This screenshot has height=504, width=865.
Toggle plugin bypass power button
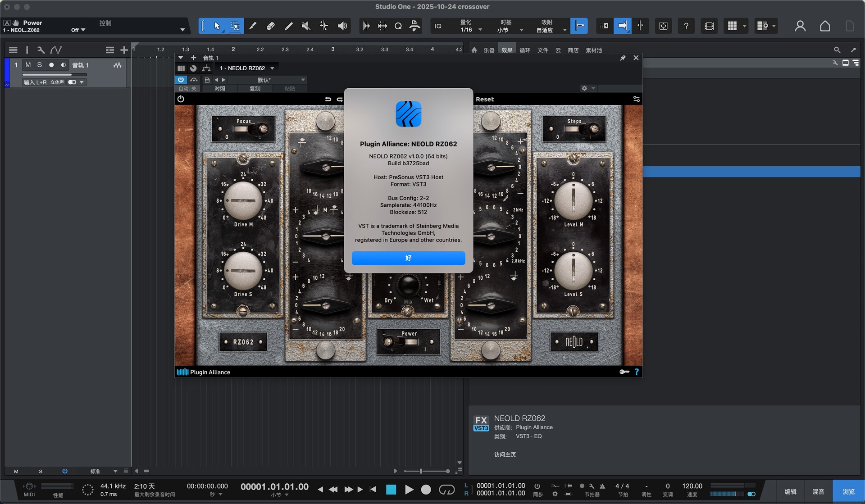click(181, 80)
